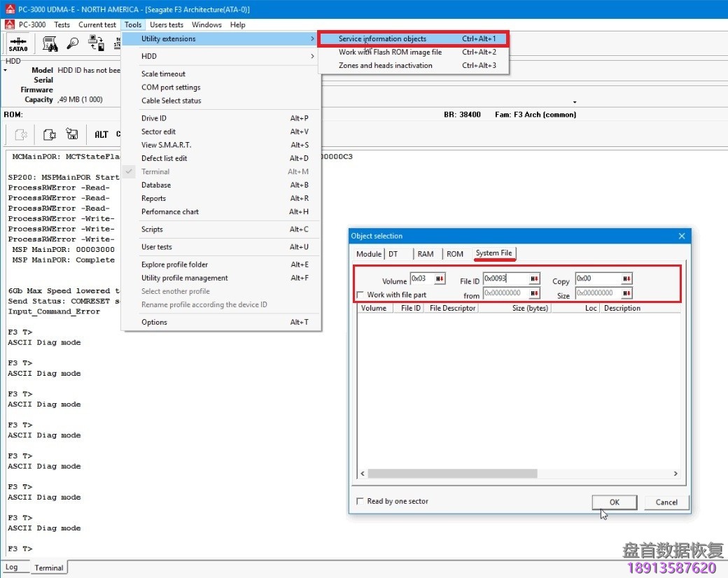This screenshot has height=578, width=728.
Task: Switch to the RAM tab
Action: pyautogui.click(x=426, y=254)
